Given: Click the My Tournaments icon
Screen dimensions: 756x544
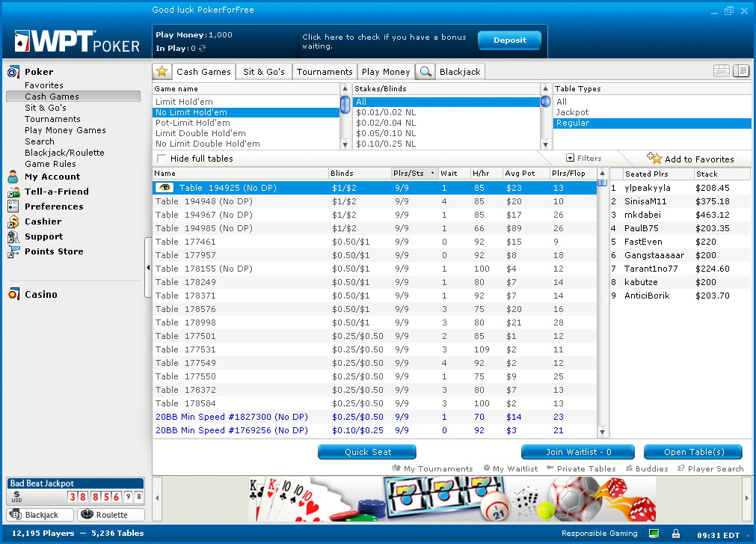Looking at the screenshot, I should [x=396, y=468].
